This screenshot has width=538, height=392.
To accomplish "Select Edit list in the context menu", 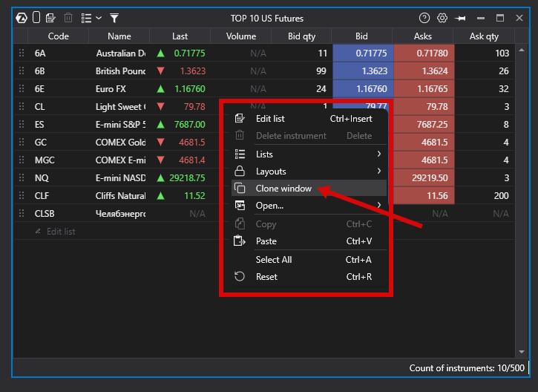I will coord(309,119).
